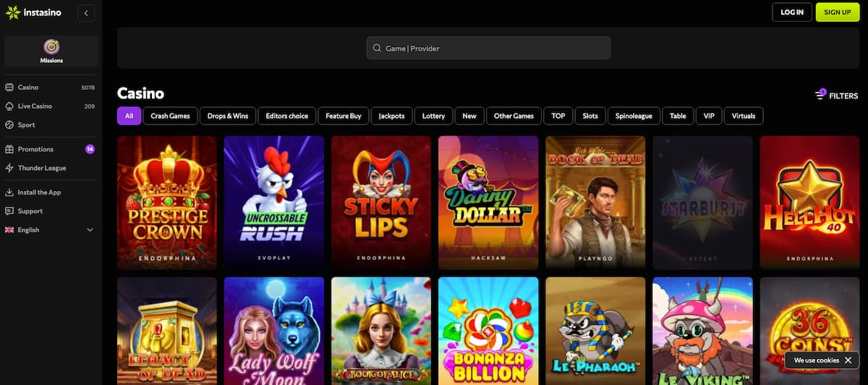
Task: Click the Sport ball icon
Action: (9, 124)
